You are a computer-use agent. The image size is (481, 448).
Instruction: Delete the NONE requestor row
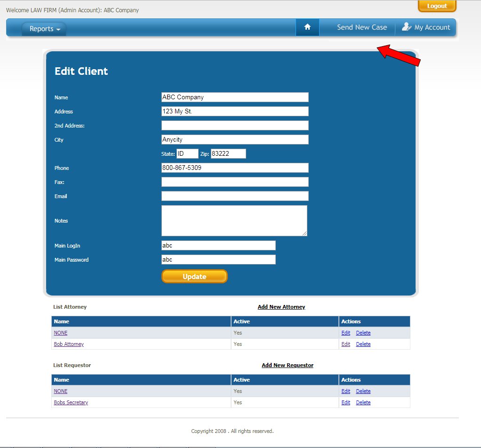pyautogui.click(x=363, y=391)
